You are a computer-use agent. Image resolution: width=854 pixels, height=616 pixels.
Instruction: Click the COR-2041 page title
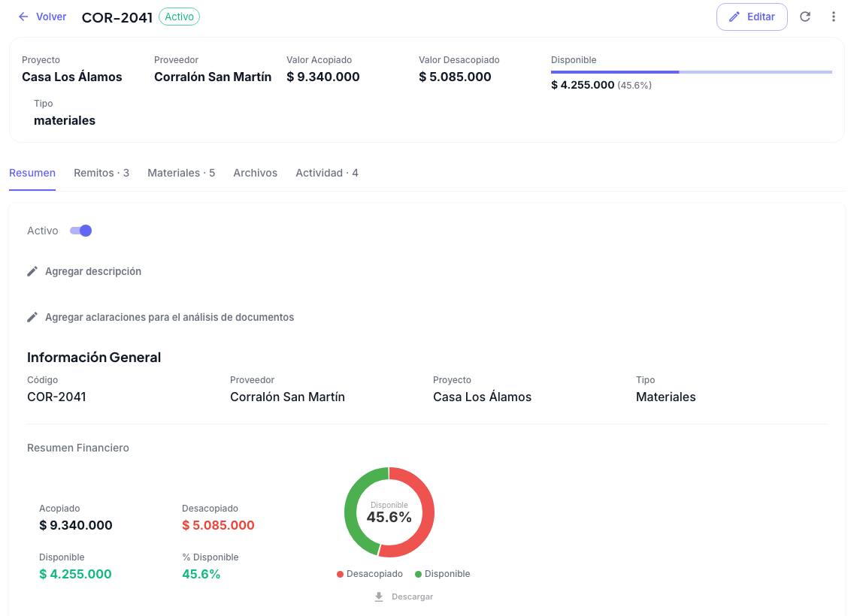click(x=117, y=17)
